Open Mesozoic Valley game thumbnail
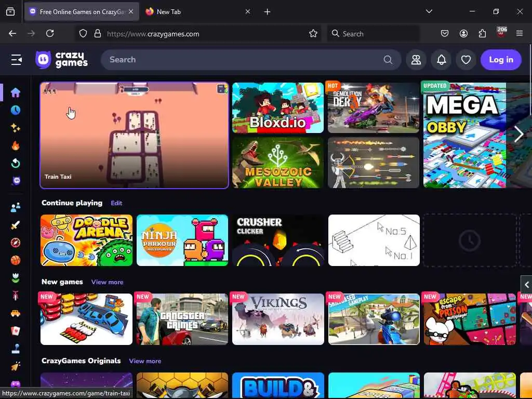Viewport: 532px width, 399px height. (x=278, y=163)
